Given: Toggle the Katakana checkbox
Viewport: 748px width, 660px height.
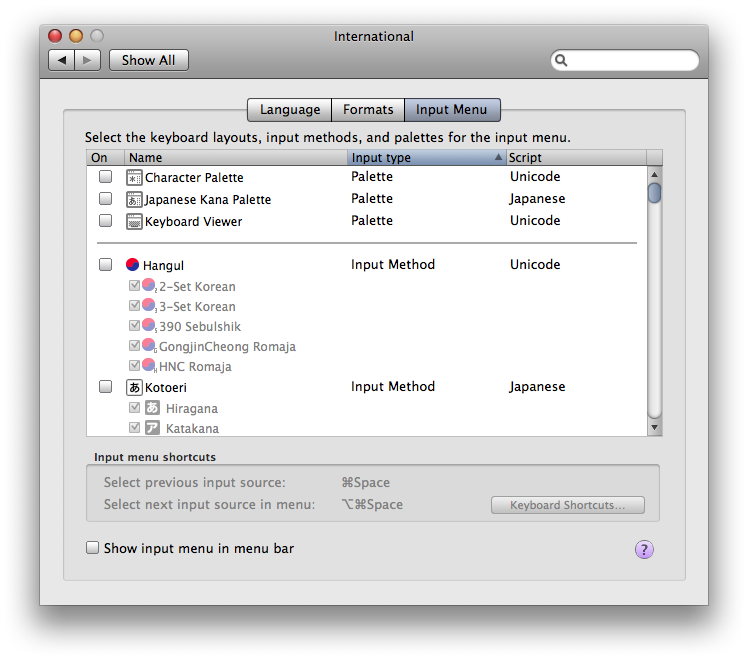Looking at the screenshot, I should (135, 427).
